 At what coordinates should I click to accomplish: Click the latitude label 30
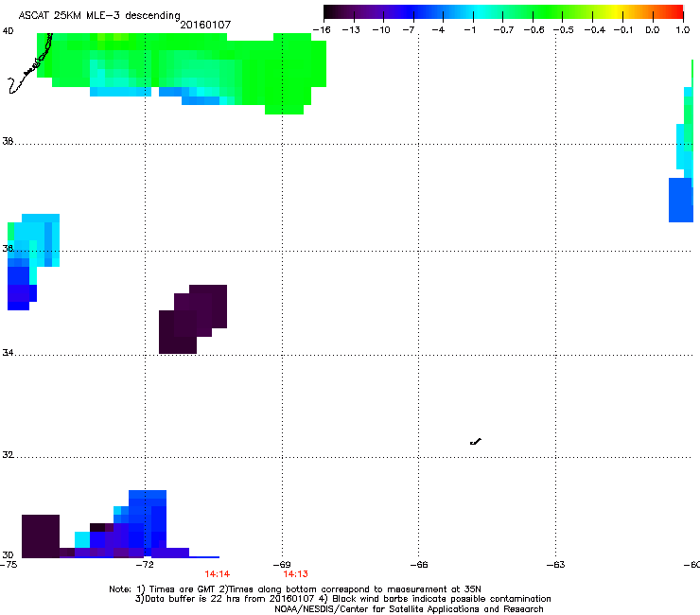(8, 554)
